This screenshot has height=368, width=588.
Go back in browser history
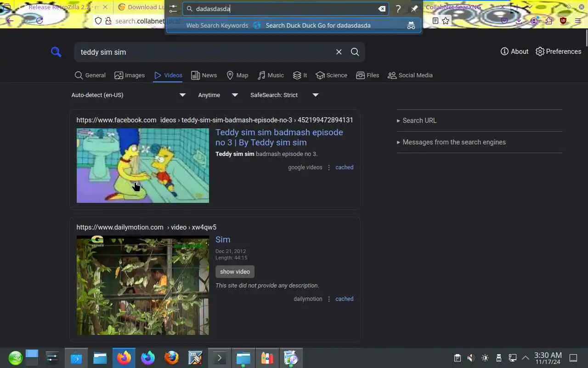tap(10, 21)
